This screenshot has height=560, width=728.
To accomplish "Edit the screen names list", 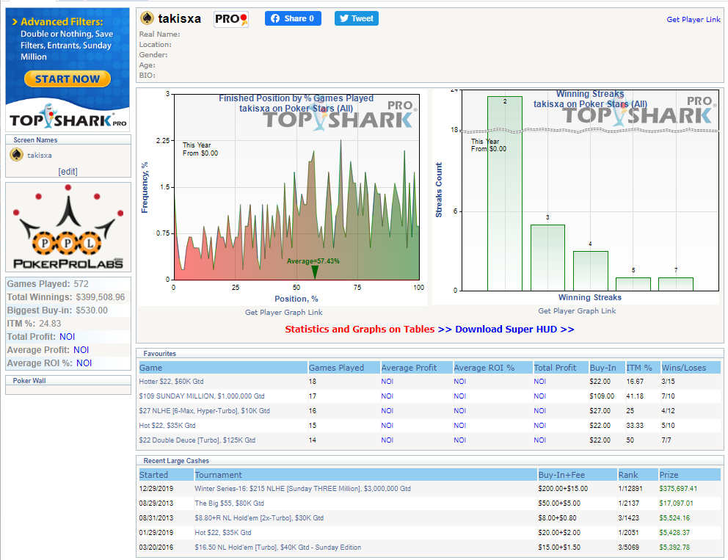I will (68, 171).
